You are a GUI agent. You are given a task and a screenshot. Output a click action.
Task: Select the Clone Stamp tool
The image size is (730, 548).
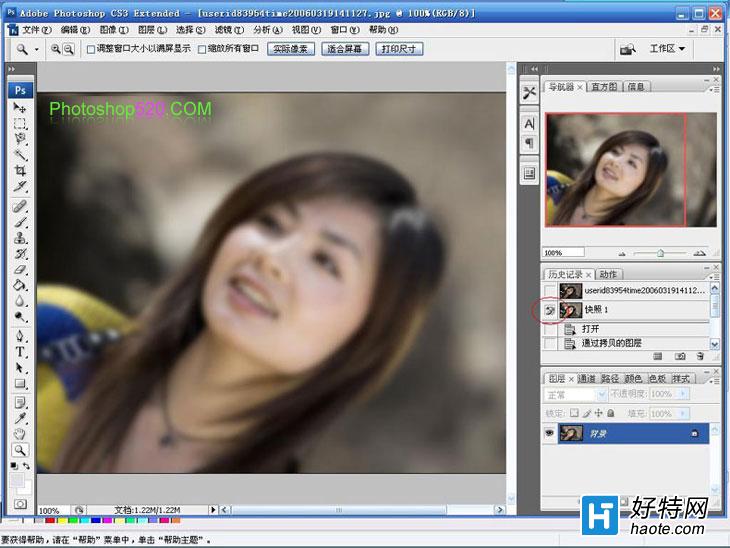20,237
